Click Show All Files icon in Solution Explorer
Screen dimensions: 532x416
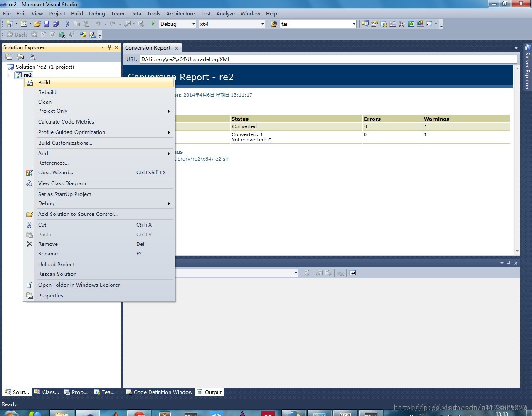click(21, 57)
